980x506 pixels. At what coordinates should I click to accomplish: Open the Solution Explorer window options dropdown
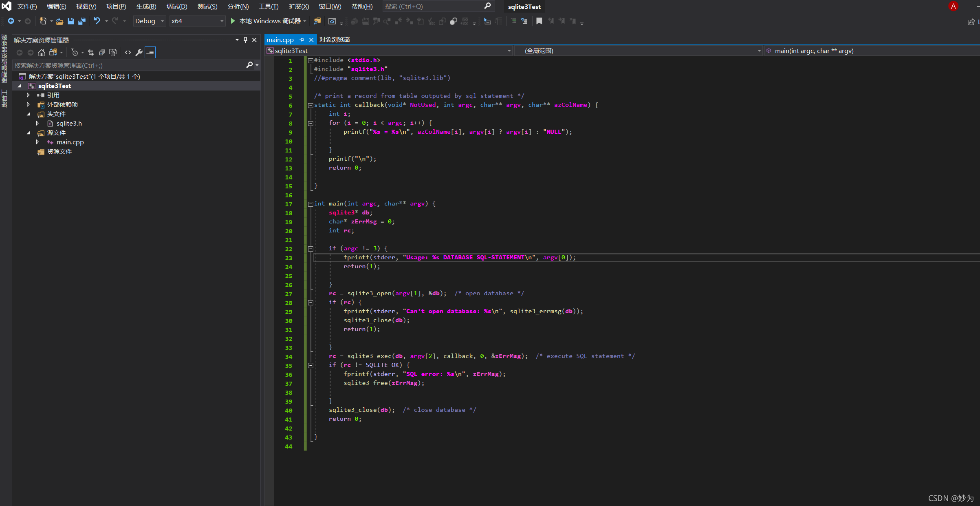[x=237, y=40]
